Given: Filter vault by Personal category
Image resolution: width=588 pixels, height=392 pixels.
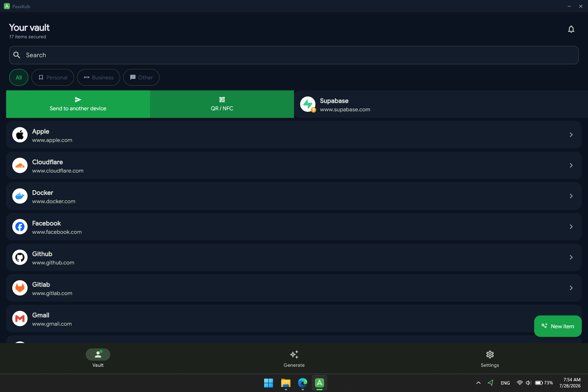Looking at the screenshot, I should (53, 77).
